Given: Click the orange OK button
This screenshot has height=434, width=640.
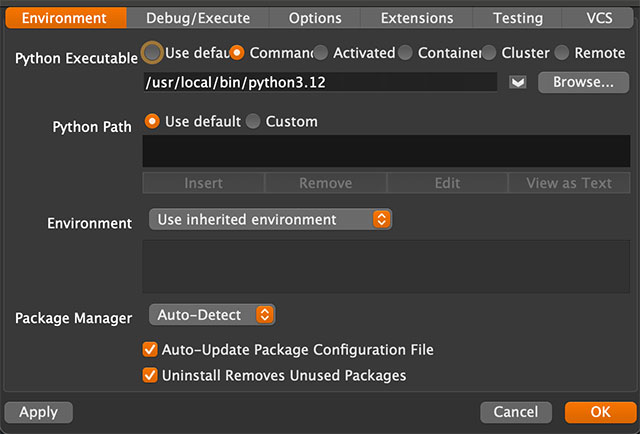Looking at the screenshot, I should (600, 412).
